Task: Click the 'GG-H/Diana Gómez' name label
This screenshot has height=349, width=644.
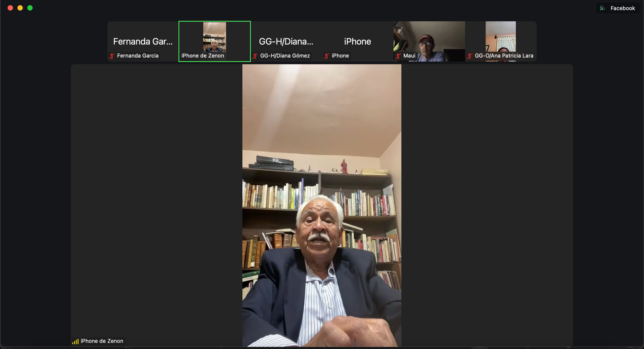Action: click(x=285, y=56)
